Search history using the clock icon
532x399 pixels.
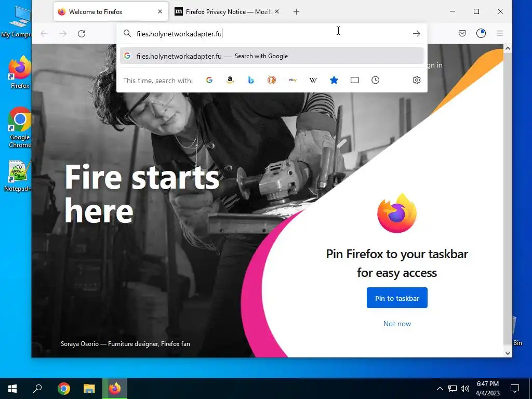[375, 80]
